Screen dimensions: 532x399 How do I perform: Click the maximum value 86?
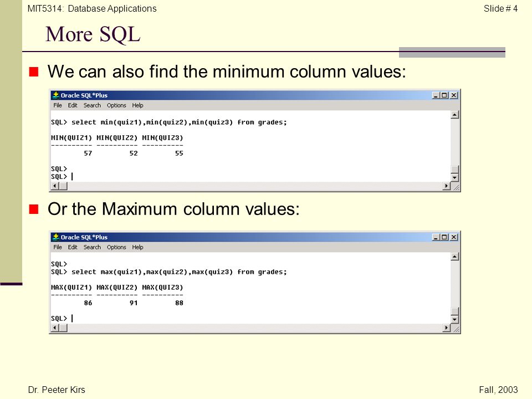click(88, 303)
